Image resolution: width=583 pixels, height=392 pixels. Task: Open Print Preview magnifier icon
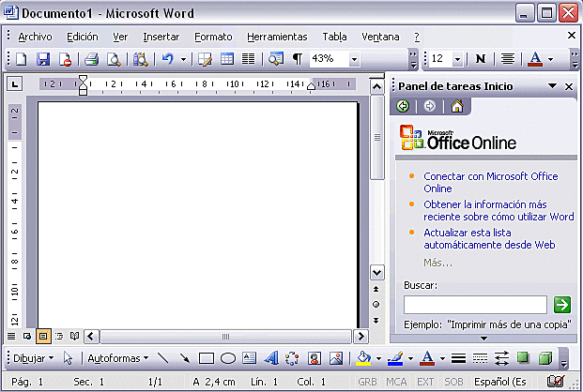[x=114, y=59]
